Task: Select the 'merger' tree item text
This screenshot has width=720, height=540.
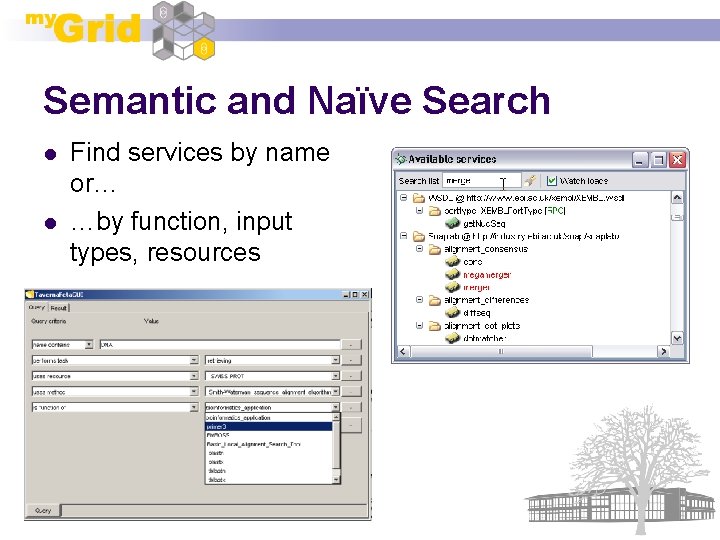Action: [x=476, y=287]
